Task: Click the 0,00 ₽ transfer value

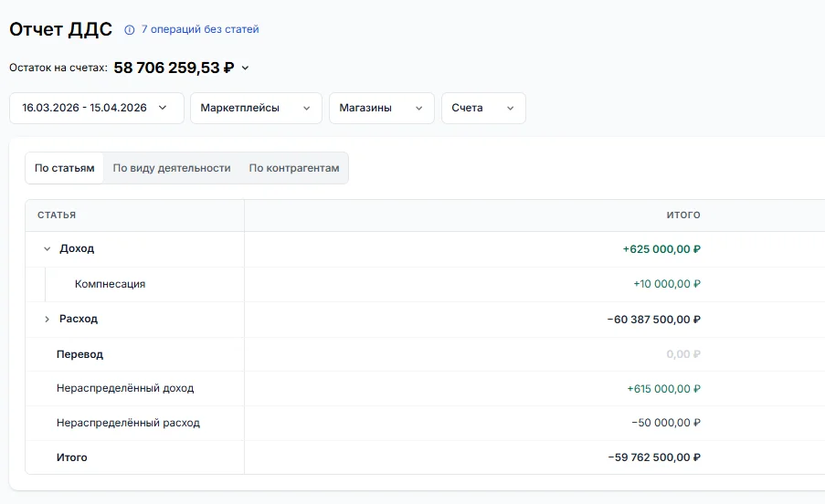Action: click(x=683, y=354)
